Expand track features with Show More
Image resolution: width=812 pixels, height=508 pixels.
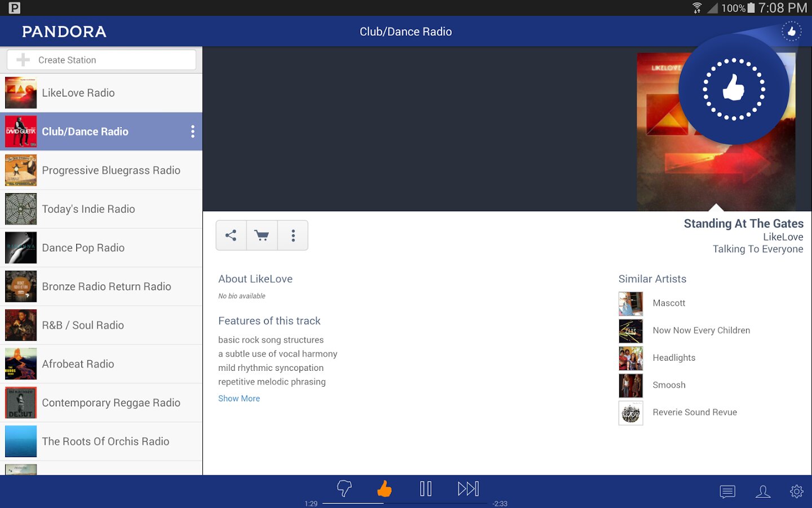(x=239, y=398)
